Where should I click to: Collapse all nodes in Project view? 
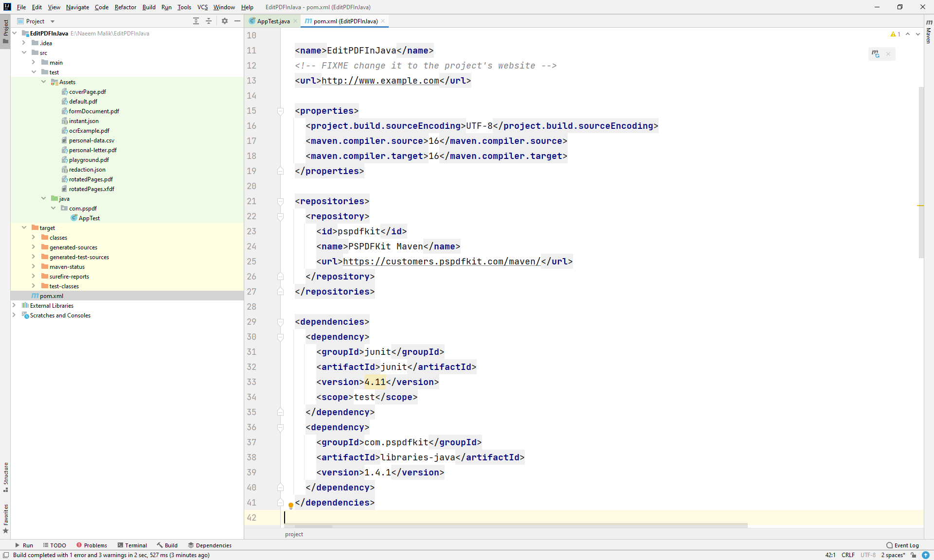pos(209,21)
